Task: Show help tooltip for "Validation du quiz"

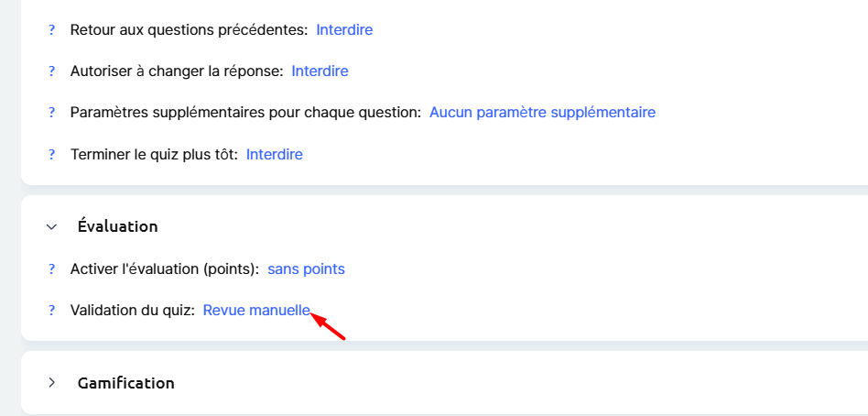Action: (x=52, y=311)
